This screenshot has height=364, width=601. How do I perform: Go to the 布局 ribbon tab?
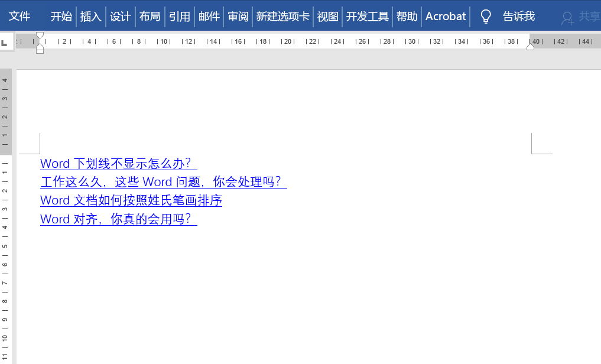click(x=150, y=17)
